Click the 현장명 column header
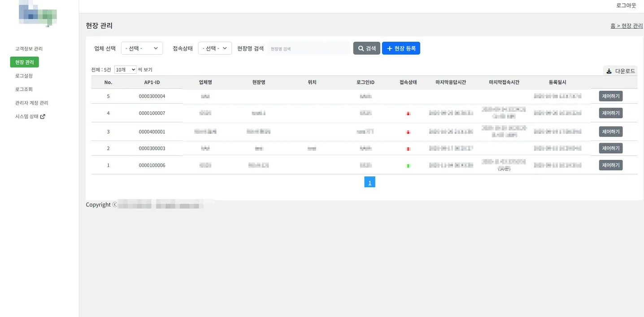644x317 pixels. pos(259,82)
